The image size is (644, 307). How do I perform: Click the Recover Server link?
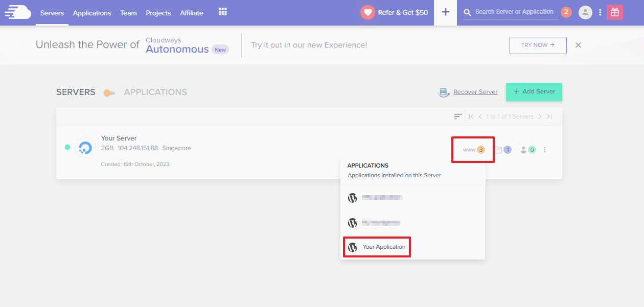[x=475, y=92]
